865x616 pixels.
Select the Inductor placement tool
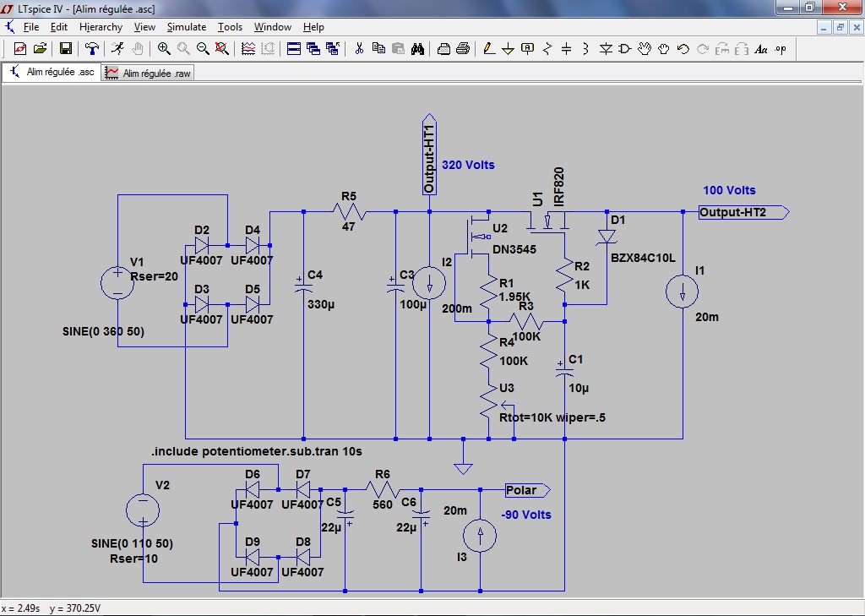(x=586, y=49)
